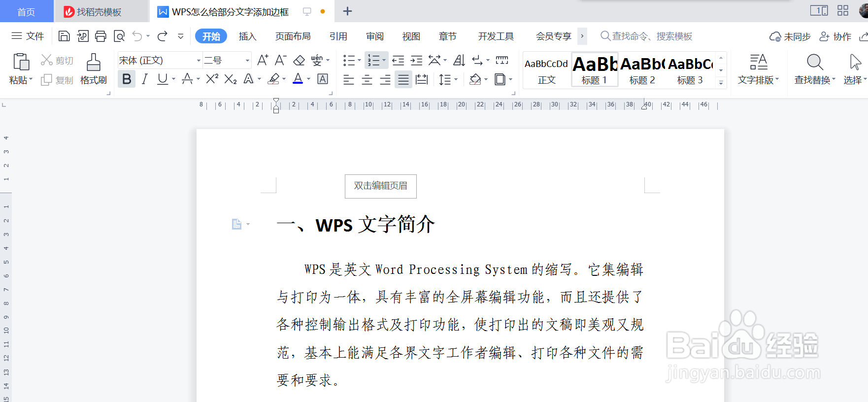Switch to the 插入 tab
This screenshot has width=868, height=402.
tap(247, 36)
